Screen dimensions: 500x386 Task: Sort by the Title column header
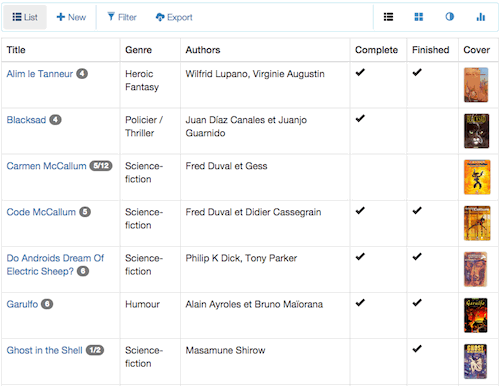[16, 50]
